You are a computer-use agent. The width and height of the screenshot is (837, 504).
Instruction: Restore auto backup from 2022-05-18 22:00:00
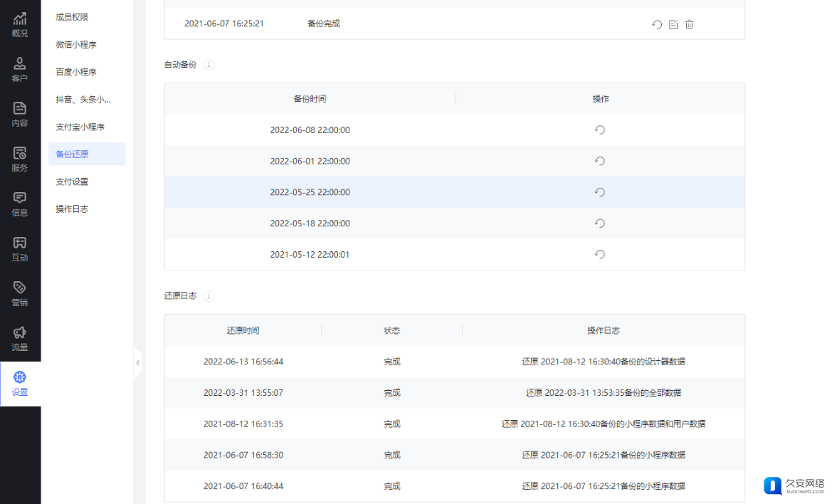click(600, 224)
